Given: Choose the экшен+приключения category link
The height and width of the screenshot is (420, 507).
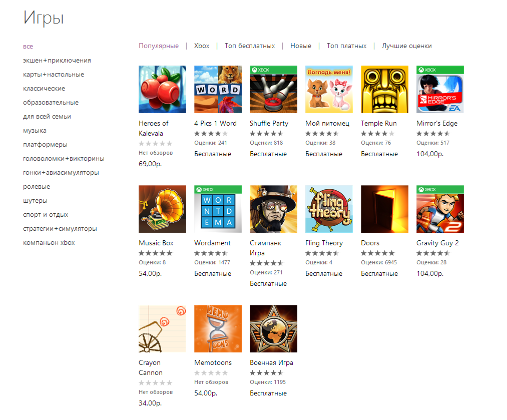Looking at the screenshot, I should coord(57,61).
